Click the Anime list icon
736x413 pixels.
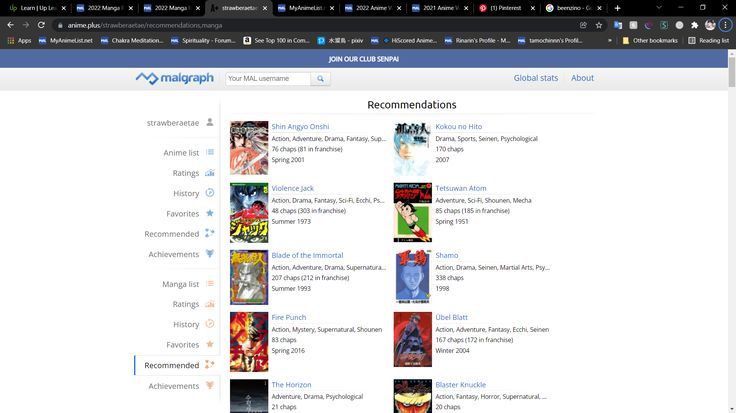(210, 152)
